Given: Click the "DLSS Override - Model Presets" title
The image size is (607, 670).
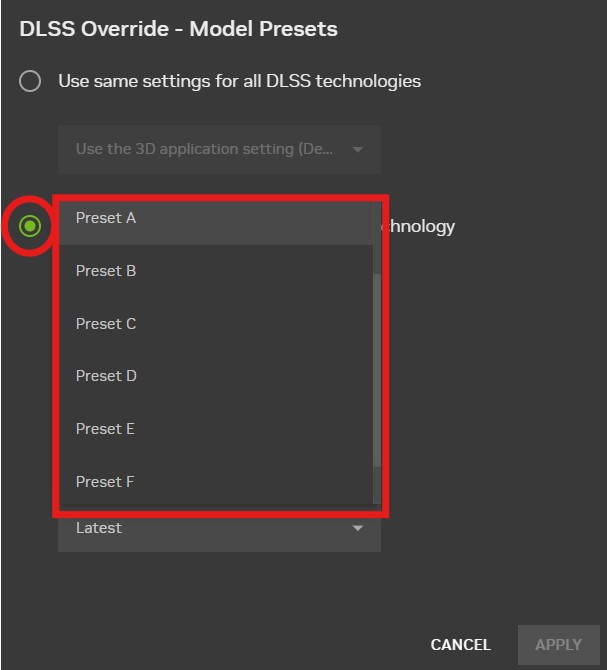Looking at the screenshot, I should point(178,29).
